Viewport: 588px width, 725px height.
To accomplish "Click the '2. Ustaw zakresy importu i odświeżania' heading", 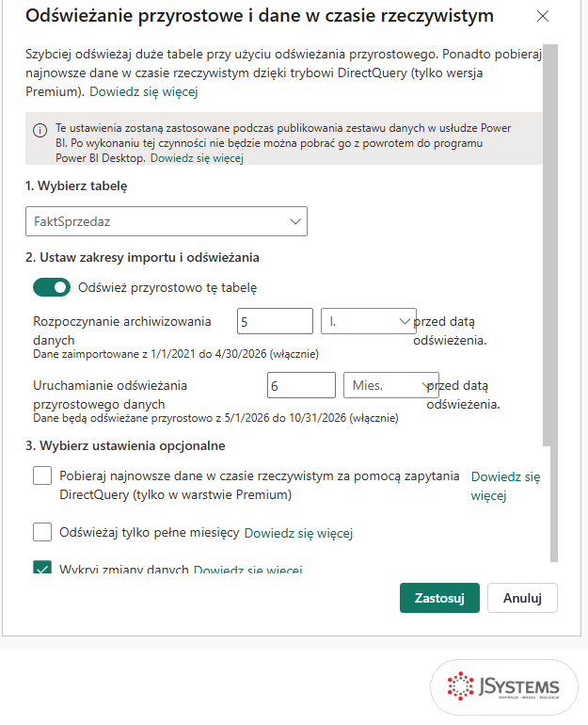I will point(142,258).
